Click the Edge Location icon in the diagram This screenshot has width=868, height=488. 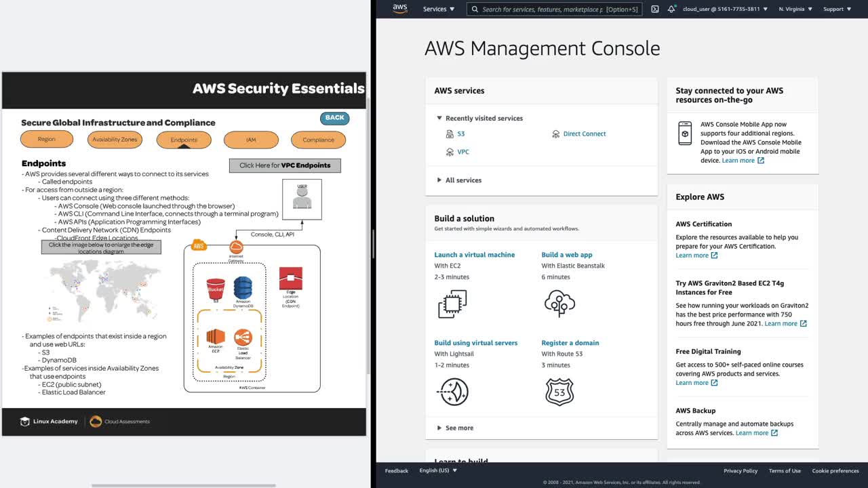pos(291,278)
